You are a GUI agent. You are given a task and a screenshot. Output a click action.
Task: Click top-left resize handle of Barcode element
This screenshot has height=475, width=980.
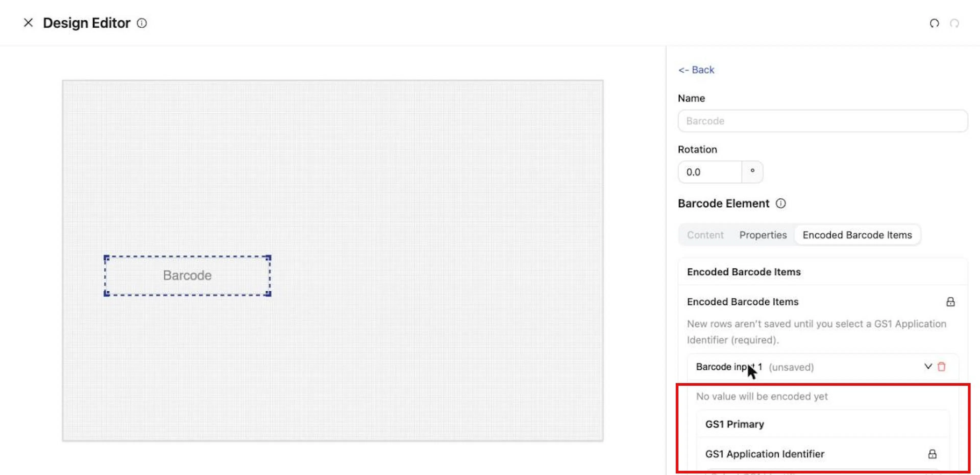[x=106, y=258]
